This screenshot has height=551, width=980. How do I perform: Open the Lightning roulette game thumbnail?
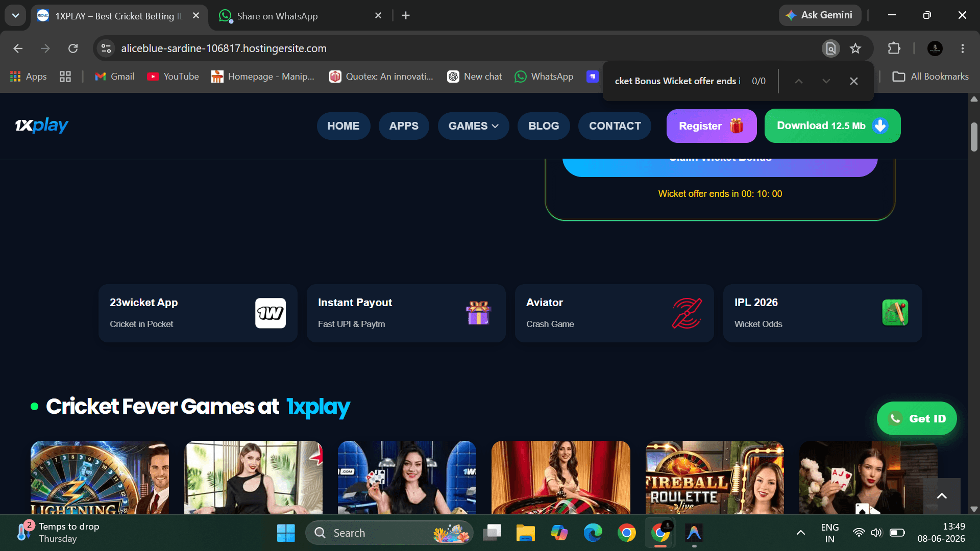100,478
